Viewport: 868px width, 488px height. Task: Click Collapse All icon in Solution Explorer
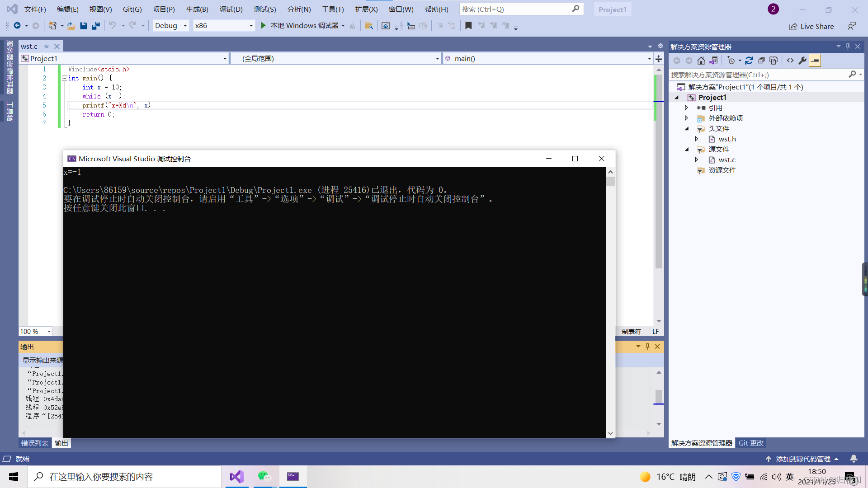(x=761, y=61)
